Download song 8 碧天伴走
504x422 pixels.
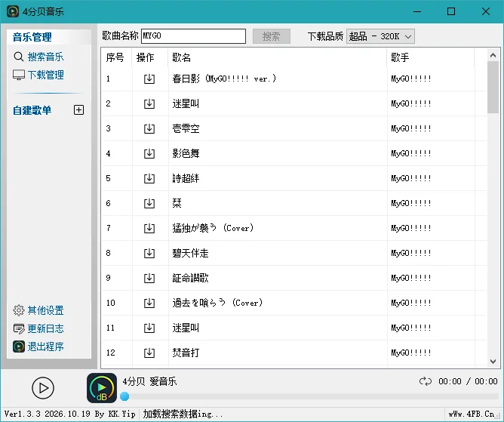149,253
